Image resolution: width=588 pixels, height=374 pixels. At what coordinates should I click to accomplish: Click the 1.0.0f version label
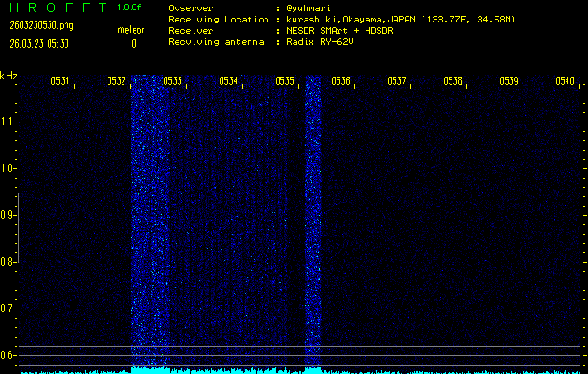pos(130,7)
